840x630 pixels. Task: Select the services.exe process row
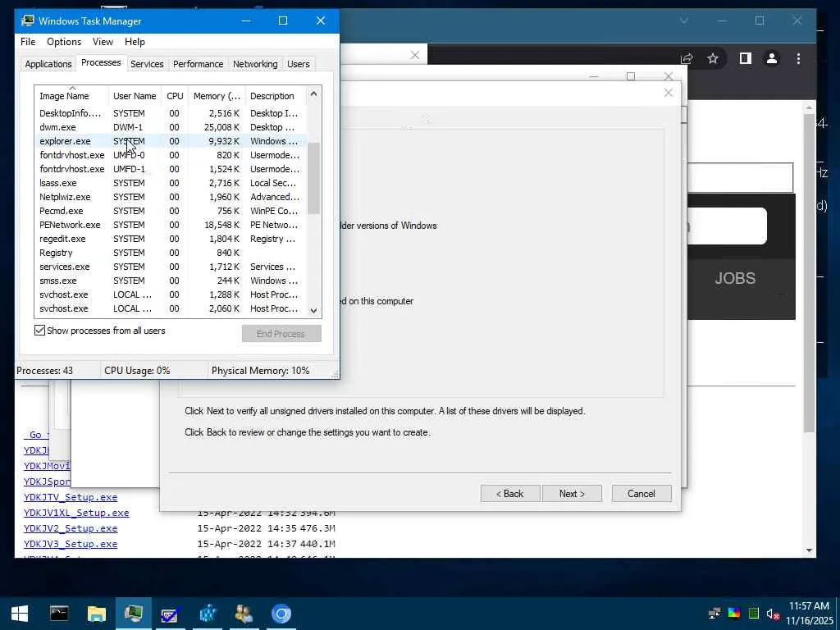pos(171,267)
